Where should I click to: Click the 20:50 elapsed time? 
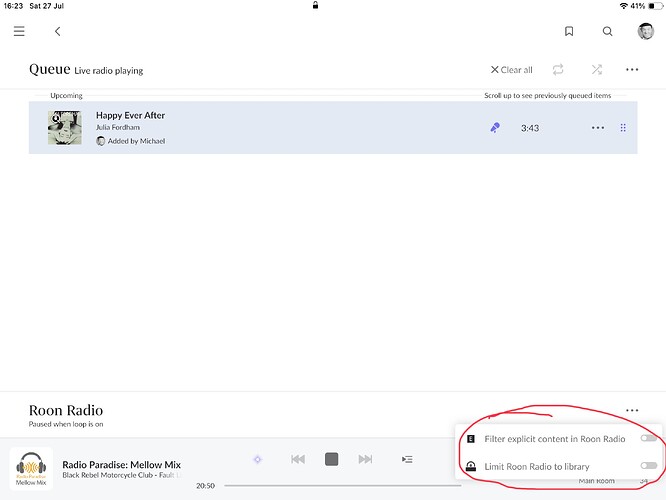tap(205, 486)
